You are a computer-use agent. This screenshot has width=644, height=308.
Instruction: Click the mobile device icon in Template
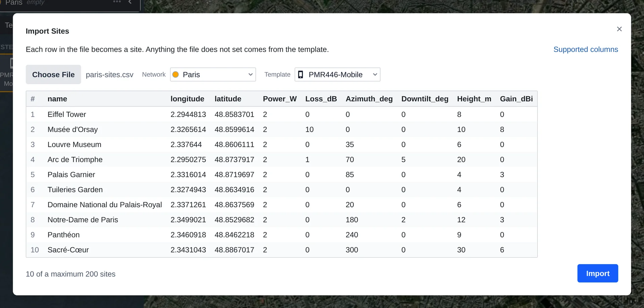pos(301,75)
